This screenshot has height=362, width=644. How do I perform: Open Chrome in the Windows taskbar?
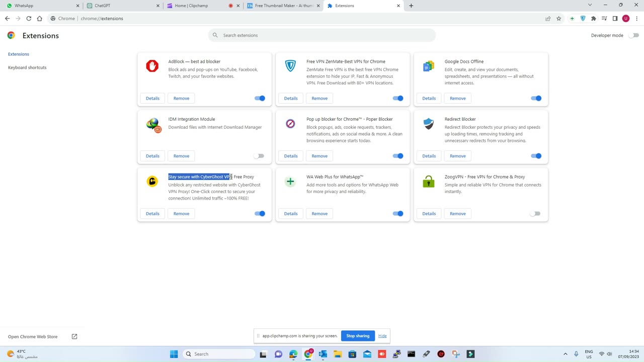(308, 353)
